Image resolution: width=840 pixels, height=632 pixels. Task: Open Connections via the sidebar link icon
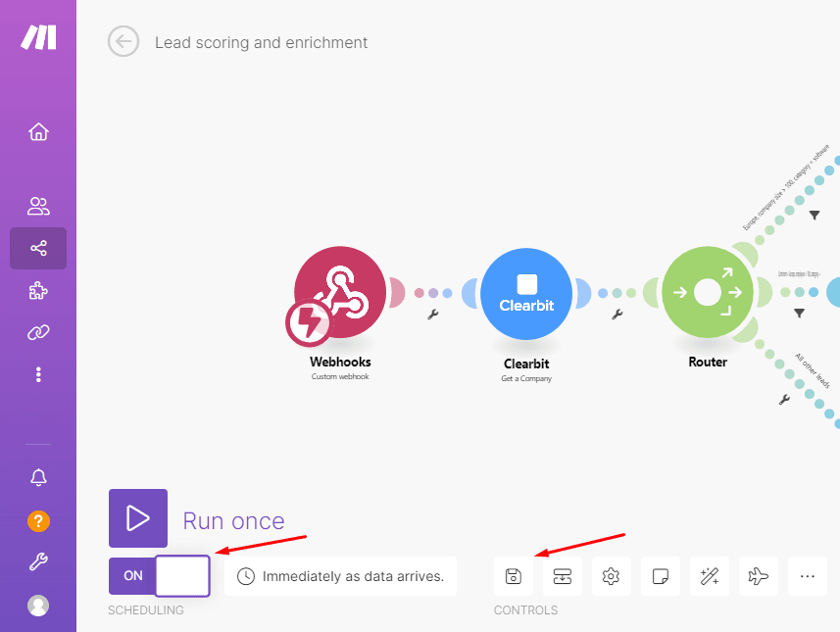pos(37,332)
